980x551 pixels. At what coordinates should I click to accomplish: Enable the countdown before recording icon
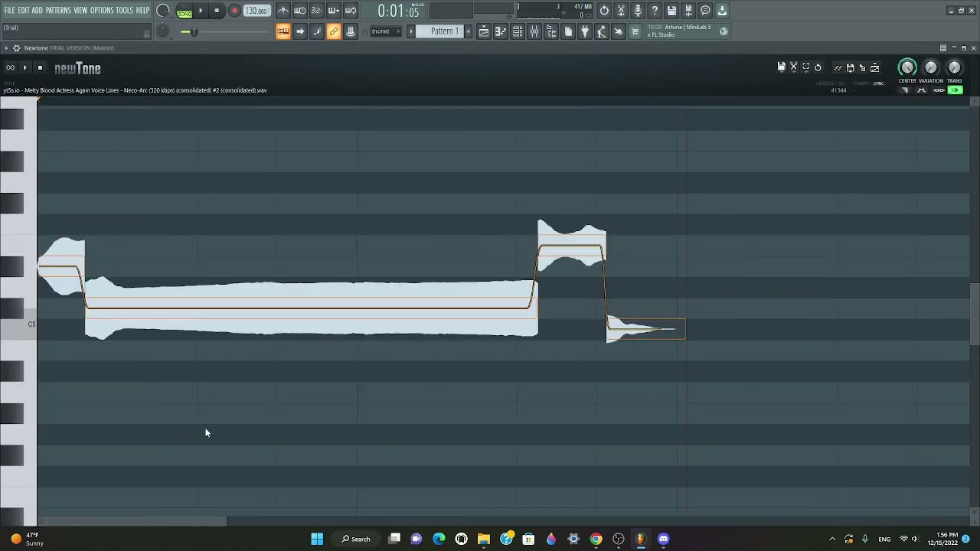[x=317, y=11]
